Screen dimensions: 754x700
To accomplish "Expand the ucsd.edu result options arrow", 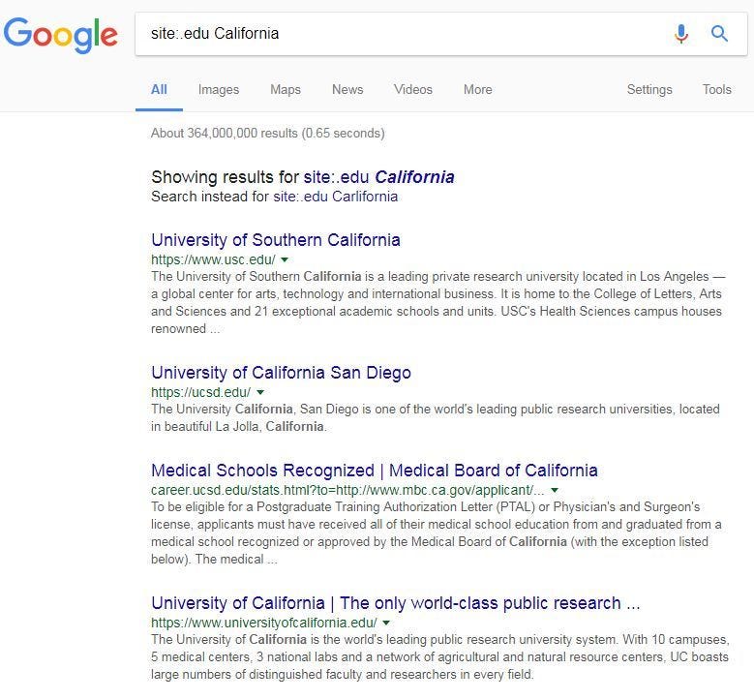I will [260, 392].
